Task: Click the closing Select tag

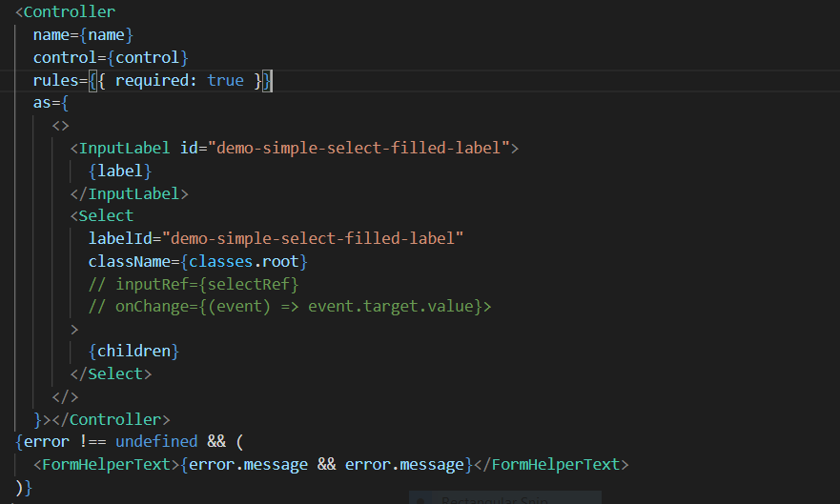Action: [111, 373]
